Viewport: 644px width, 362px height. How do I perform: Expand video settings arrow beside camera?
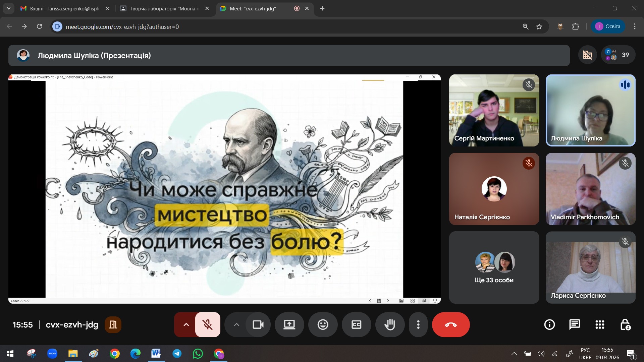(236, 324)
